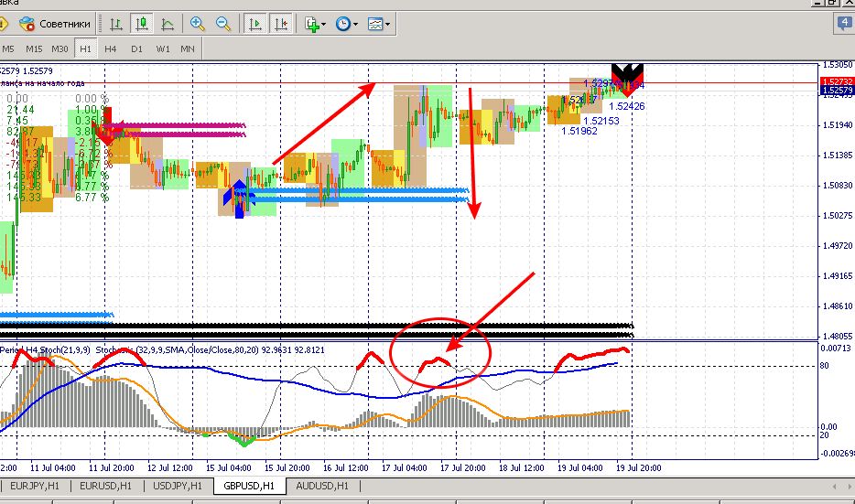
Task: Switch to the AUDUSD,H1 chart tab
Action: [321, 486]
